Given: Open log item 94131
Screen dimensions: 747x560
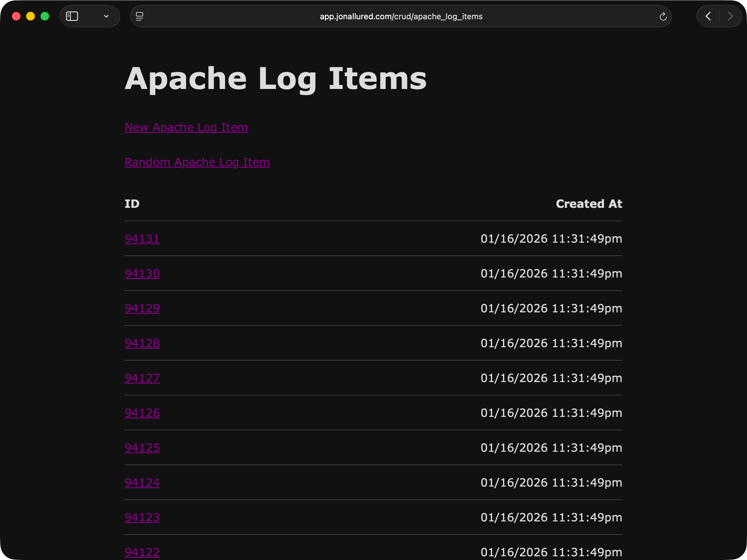Looking at the screenshot, I should click(142, 239).
